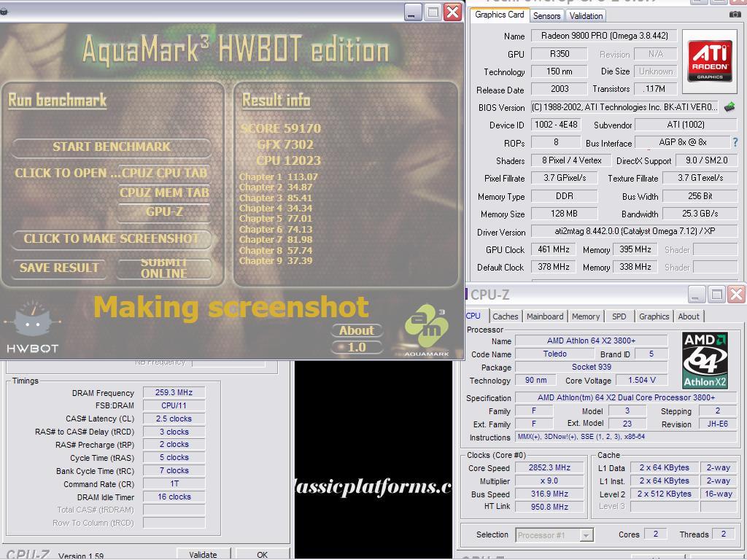Select the Graphics Card tab in GPU-Z
Viewport: 747px width, 560px height.
[x=499, y=15]
